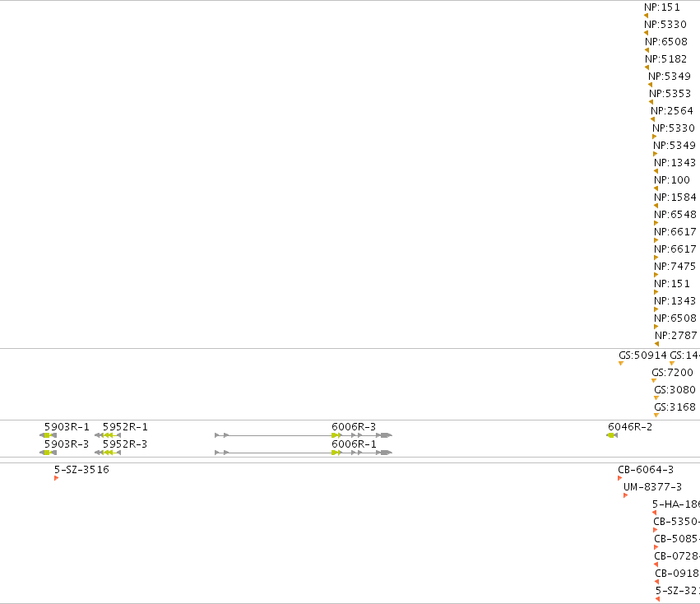This screenshot has height=604, width=700.
Task: Click the red marker under 5-SZ-3516
Action: 56,478
